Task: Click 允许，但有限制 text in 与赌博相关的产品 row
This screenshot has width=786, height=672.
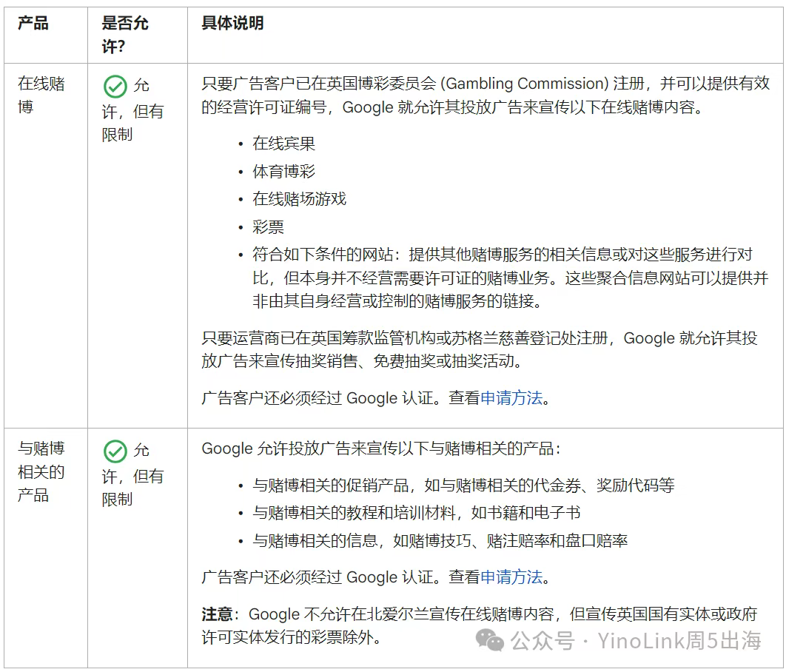Action: 132,475
